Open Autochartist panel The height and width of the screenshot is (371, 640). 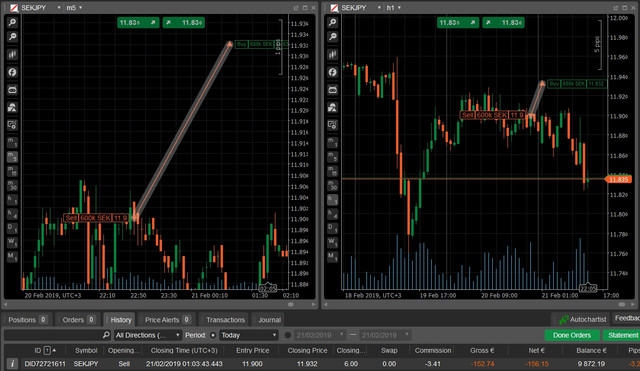pos(583,320)
